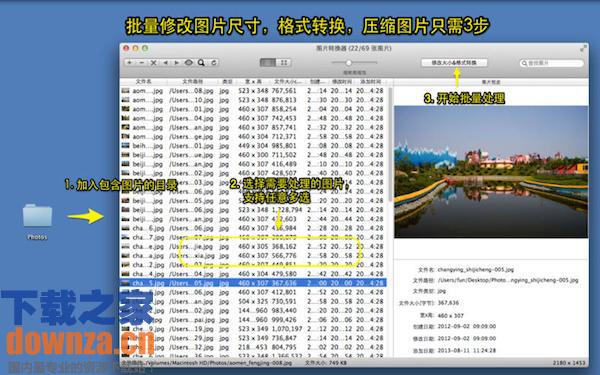Select row with file size 566,776
The image size is (600, 375).
[253, 256]
